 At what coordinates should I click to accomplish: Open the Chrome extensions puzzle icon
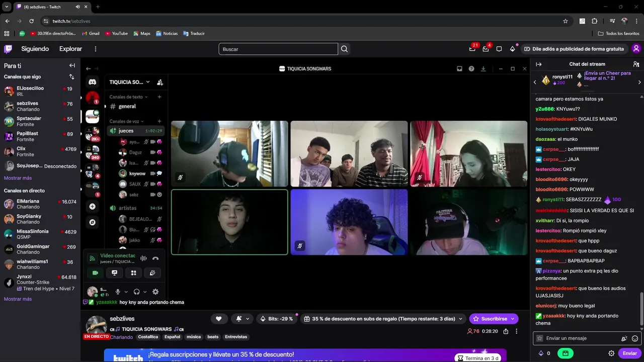coord(594,21)
